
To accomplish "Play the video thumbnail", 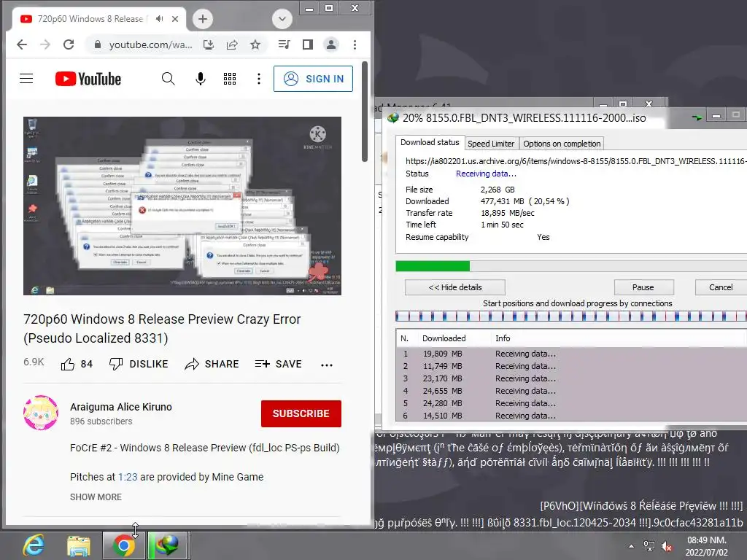I will (x=182, y=206).
